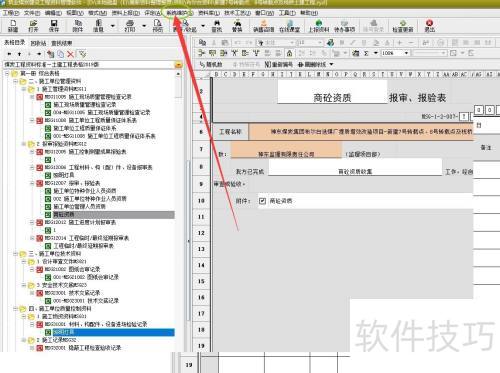Open the circled 表格填写 menu
Image resolution: width=500 pixels, height=373 pixels.
178,13
